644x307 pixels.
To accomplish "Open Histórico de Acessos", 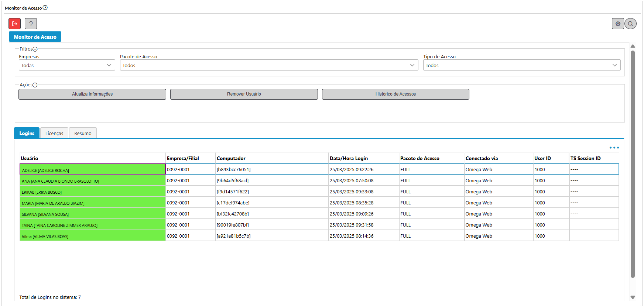I will [395, 94].
